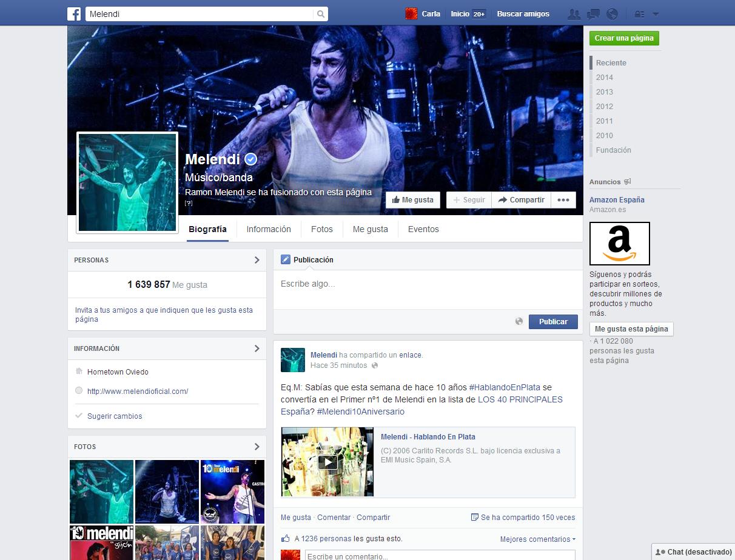Open the more options ellipsis button

(563, 200)
